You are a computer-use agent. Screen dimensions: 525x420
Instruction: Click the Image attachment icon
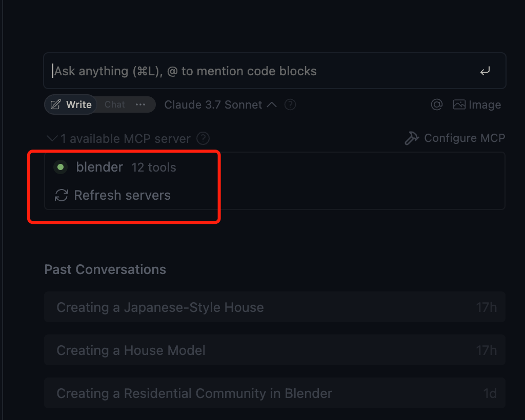point(459,104)
